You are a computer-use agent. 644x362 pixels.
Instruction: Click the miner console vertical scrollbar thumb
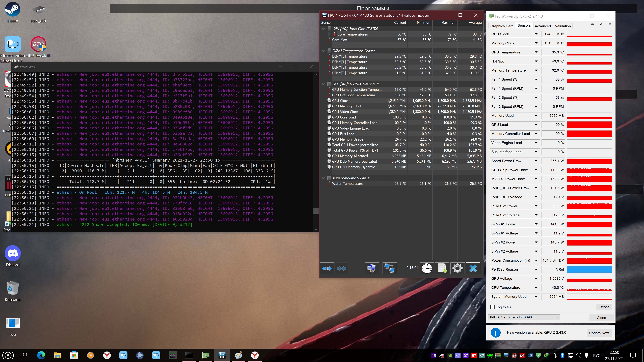tap(316, 211)
